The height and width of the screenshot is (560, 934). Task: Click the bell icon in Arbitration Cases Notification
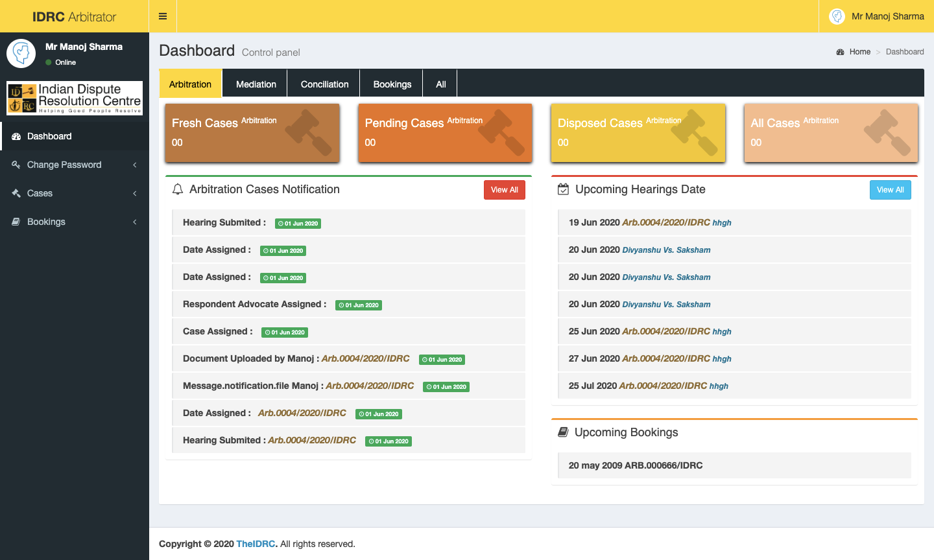click(x=177, y=189)
